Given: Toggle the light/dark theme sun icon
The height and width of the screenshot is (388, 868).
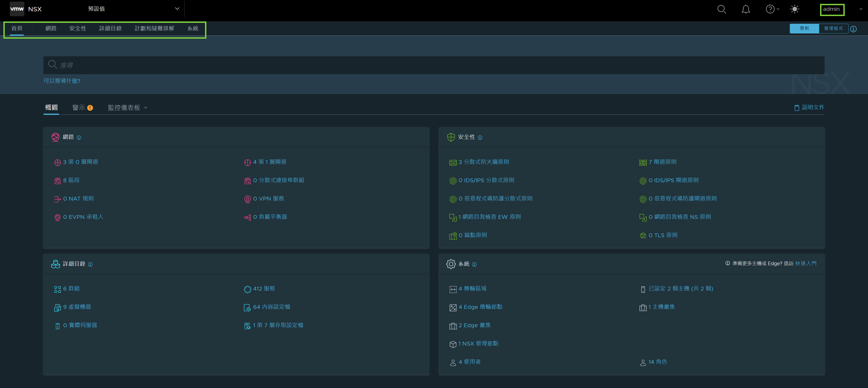Looking at the screenshot, I should tap(795, 9).
